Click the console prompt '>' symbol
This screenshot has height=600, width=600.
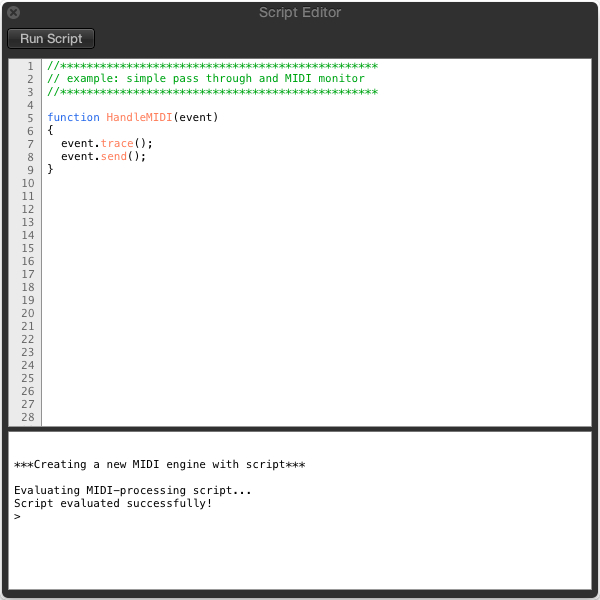[x=17, y=517]
